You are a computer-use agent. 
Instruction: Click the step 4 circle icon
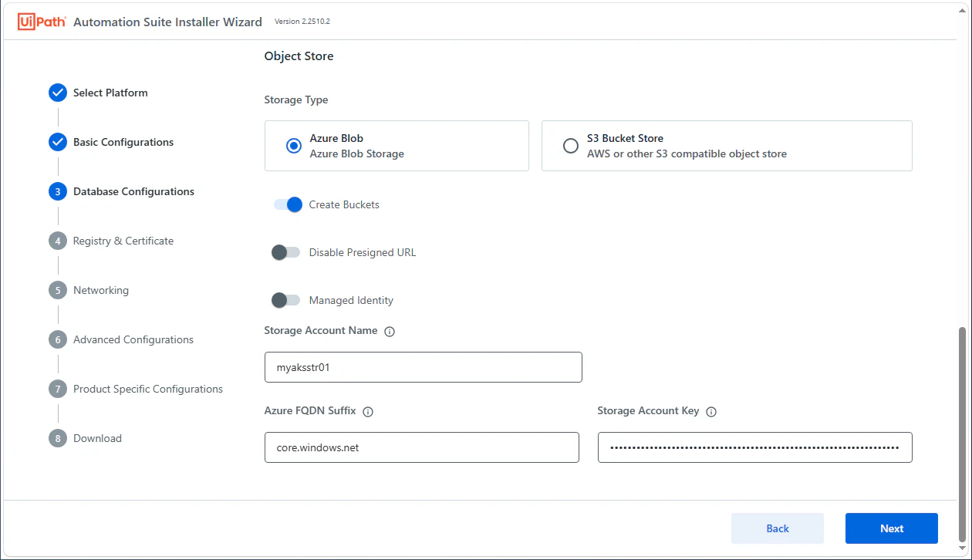58,241
